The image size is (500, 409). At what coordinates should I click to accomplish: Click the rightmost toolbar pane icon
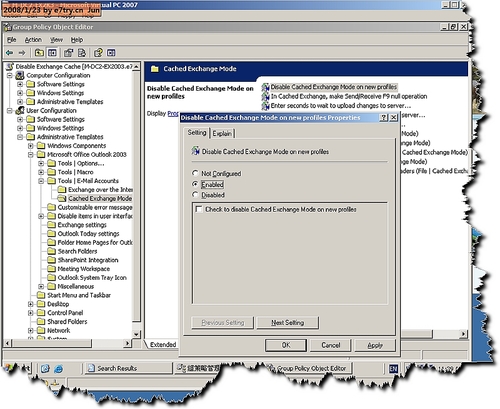111,53
